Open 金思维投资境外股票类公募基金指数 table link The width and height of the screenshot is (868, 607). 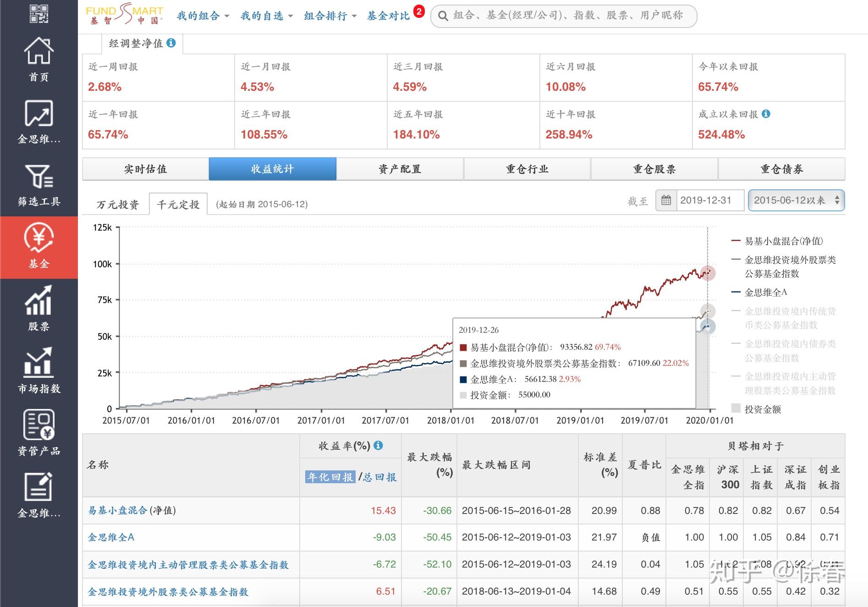[x=168, y=591]
